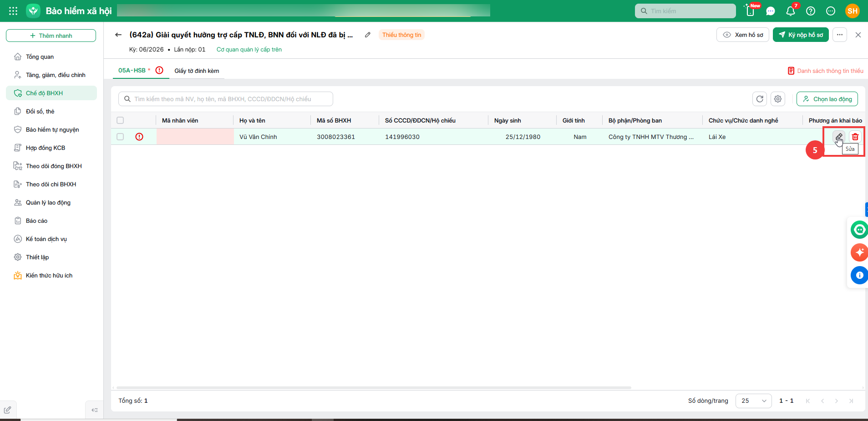Open the chat messages icon
This screenshot has height=421, width=868.
tap(771, 11)
